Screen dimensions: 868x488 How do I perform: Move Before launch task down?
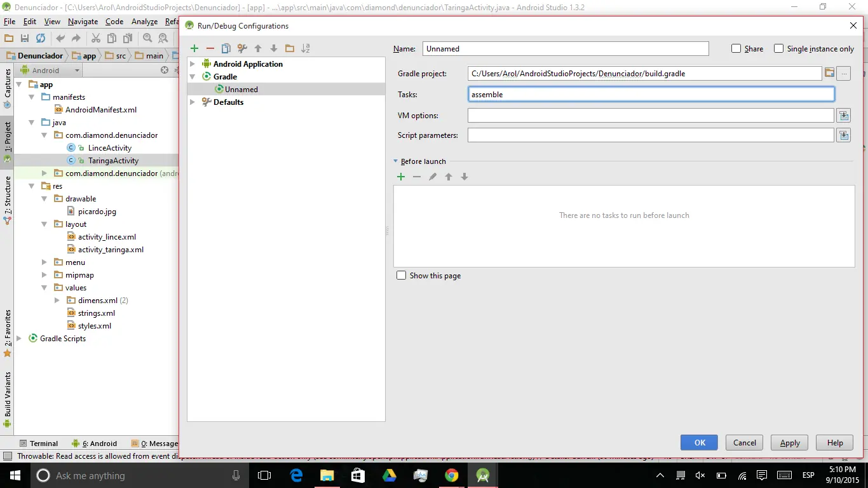[465, 177]
